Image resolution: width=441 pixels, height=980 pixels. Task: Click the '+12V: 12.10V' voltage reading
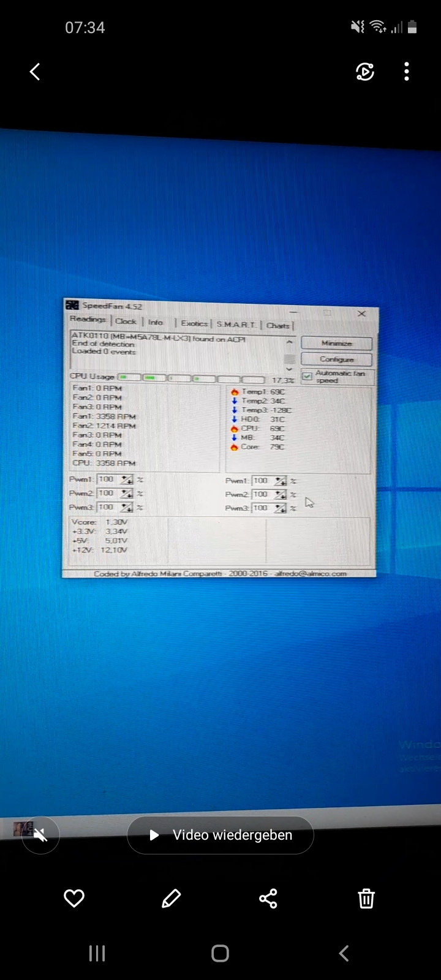coord(99,549)
